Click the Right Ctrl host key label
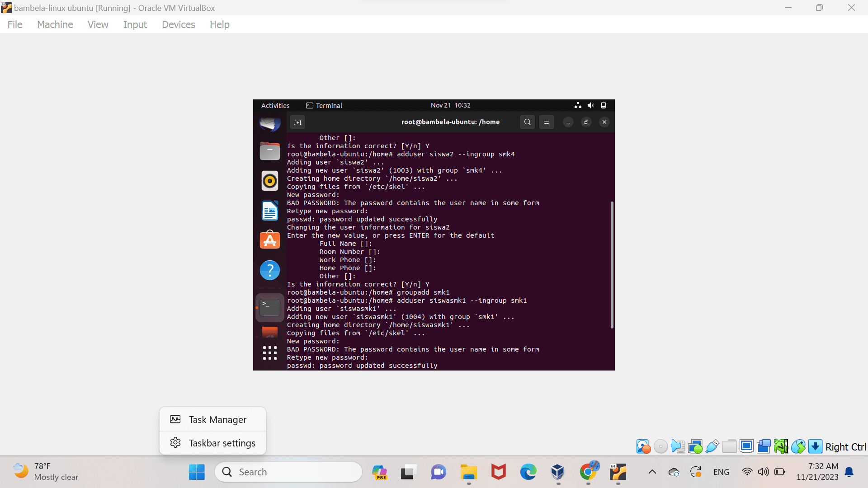The height and width of the screenshot is (488, 868). pos(845,447)
